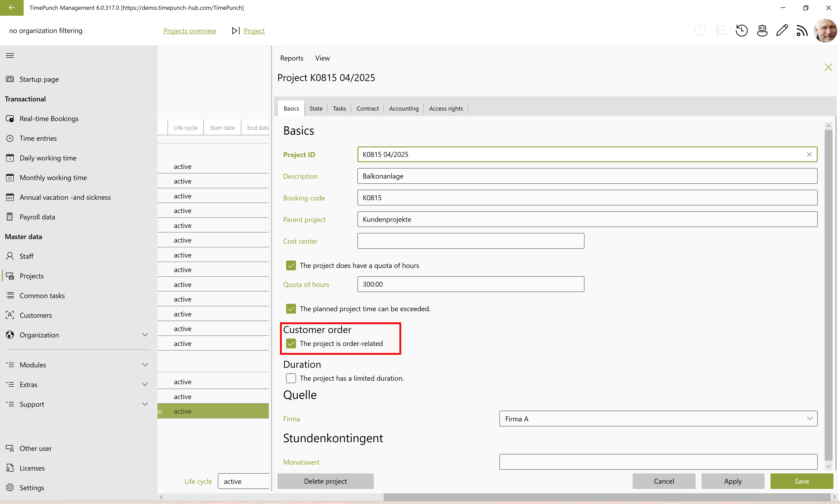Open the Annual vacation and sickness section
This screenshot has width=840, height=504.
65,197
